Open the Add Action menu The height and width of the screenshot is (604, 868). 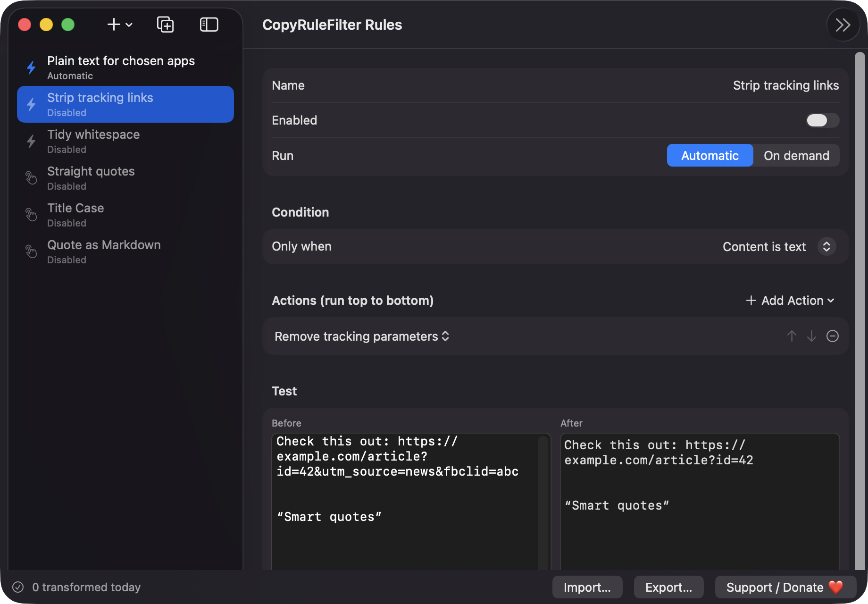click(790, 301)
